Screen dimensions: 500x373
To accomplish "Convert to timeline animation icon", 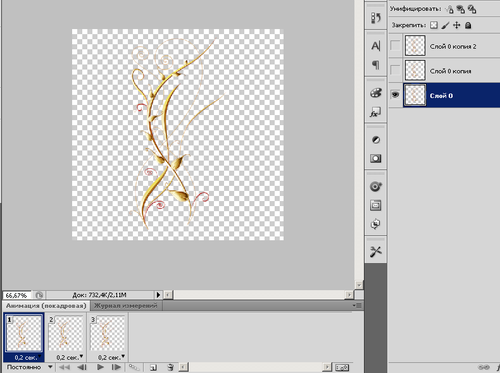I will [342, 367].
